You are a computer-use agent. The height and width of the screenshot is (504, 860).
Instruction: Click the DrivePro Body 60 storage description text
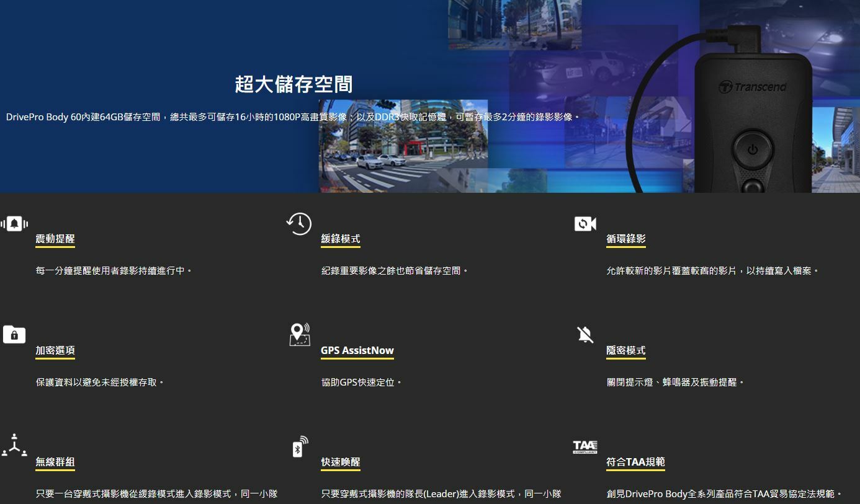pyautogui.click(x=293, y=117)
